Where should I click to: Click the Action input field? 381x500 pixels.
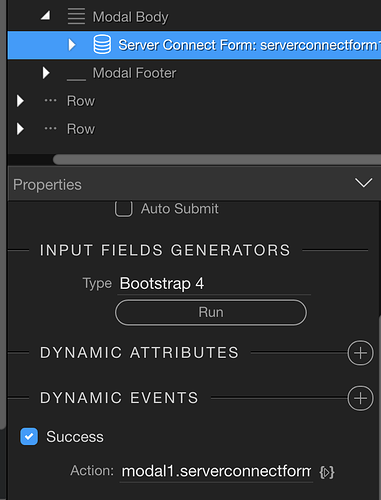tap(216, 471)
